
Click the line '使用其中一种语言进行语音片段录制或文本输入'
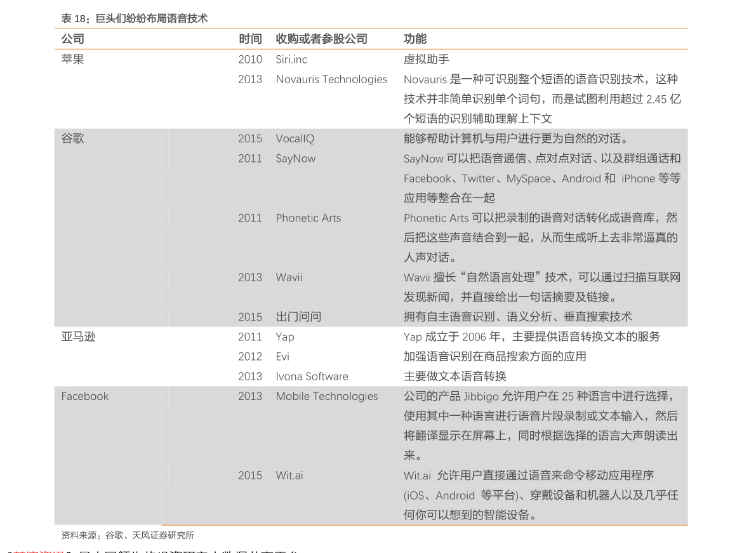click(x=524, y=416)
